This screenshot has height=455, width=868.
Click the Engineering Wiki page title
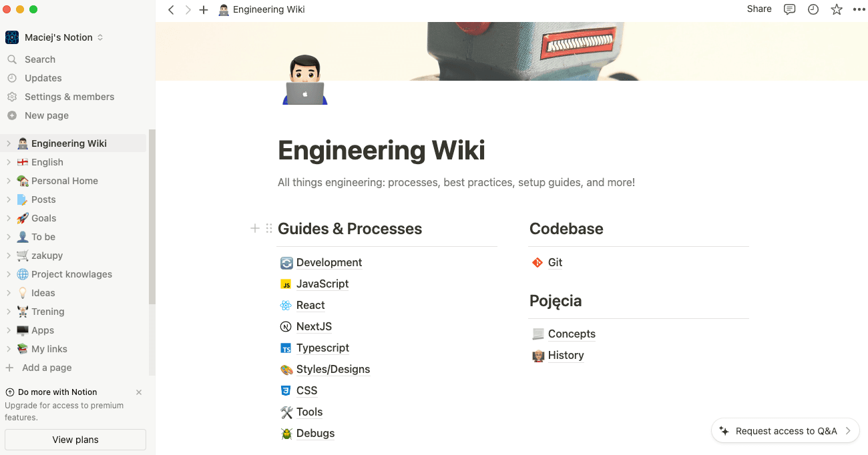(381, 150)
